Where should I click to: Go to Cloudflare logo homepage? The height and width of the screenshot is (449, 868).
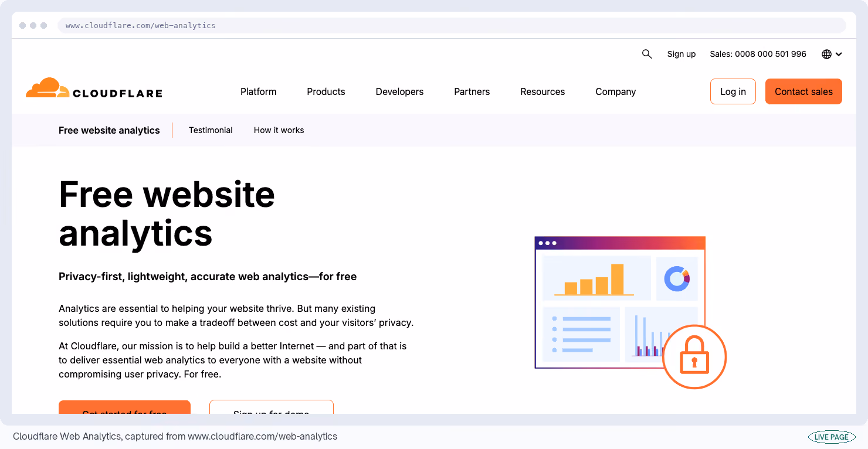tap(94, 89)
